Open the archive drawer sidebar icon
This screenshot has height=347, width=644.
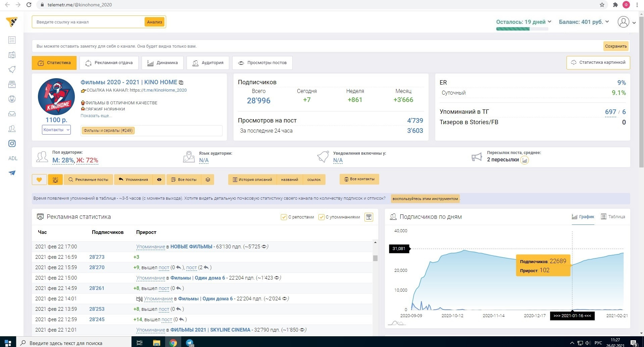[x=12, y=84]
